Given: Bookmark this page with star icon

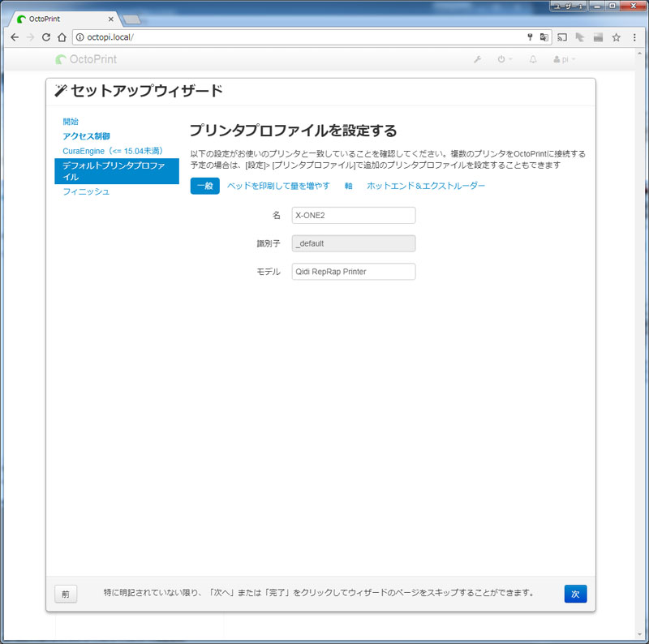Looking at the screenshot, I should pos(617,37).
